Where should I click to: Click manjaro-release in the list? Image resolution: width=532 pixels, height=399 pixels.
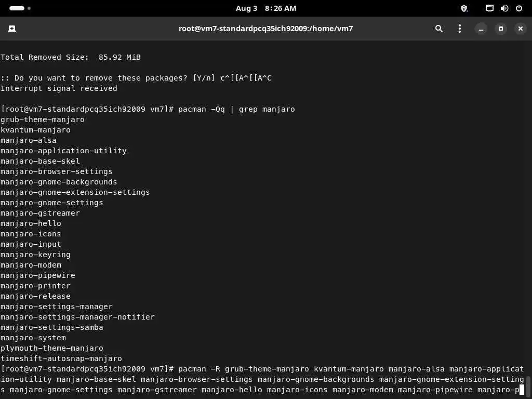(35, 296)
